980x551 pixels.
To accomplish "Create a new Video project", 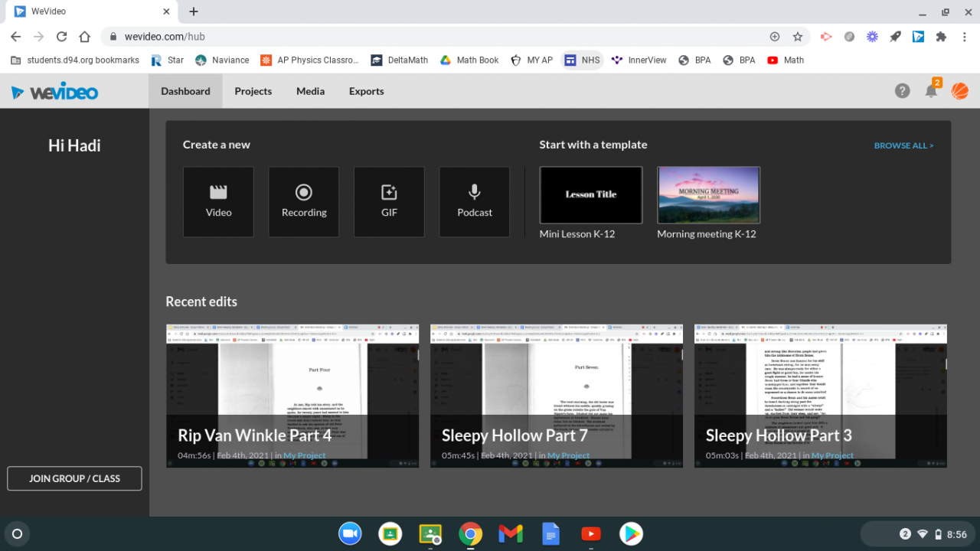I will tap(218, 202).
